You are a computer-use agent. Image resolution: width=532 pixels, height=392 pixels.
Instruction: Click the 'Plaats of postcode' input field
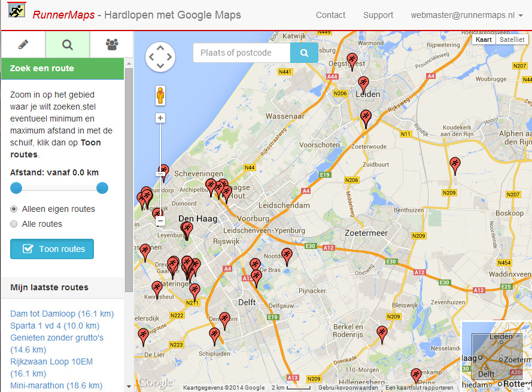(x=242, y=53)
